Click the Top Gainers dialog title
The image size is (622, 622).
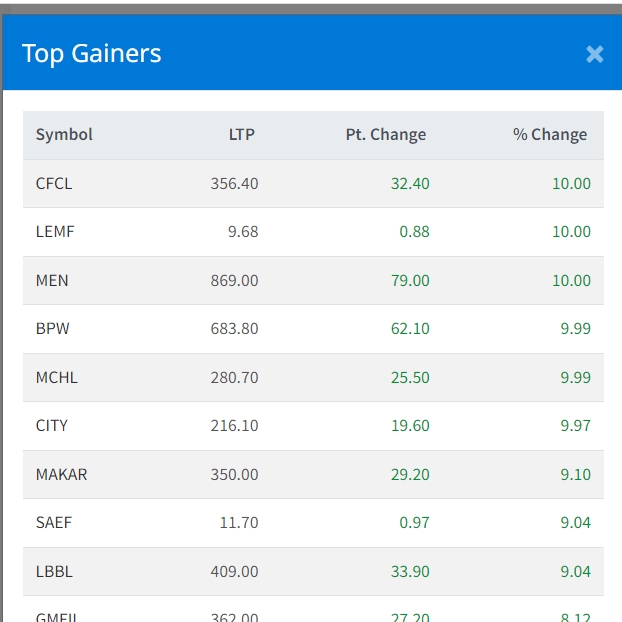[92, 54]
